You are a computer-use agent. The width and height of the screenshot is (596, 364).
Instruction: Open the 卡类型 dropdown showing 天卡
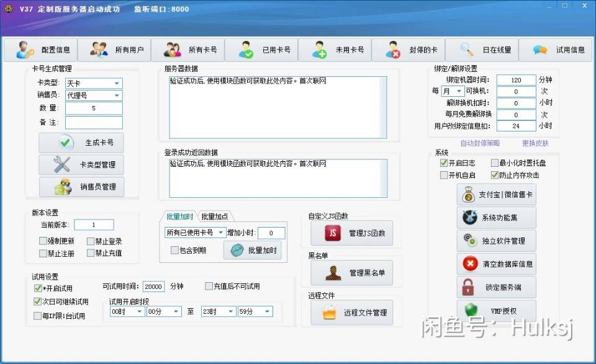(x=94, y=83)
